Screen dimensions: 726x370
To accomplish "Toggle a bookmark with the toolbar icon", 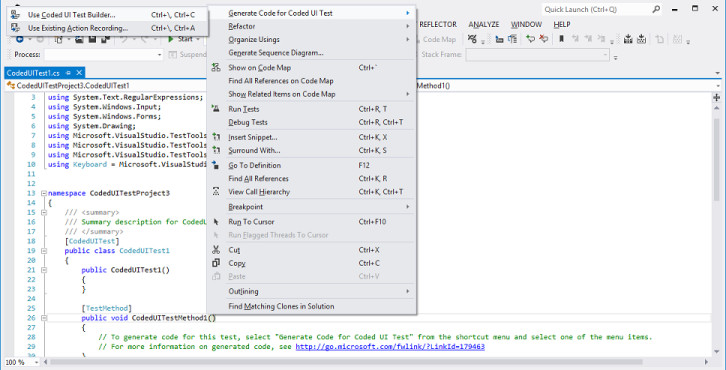I will [x=562, y=39].
